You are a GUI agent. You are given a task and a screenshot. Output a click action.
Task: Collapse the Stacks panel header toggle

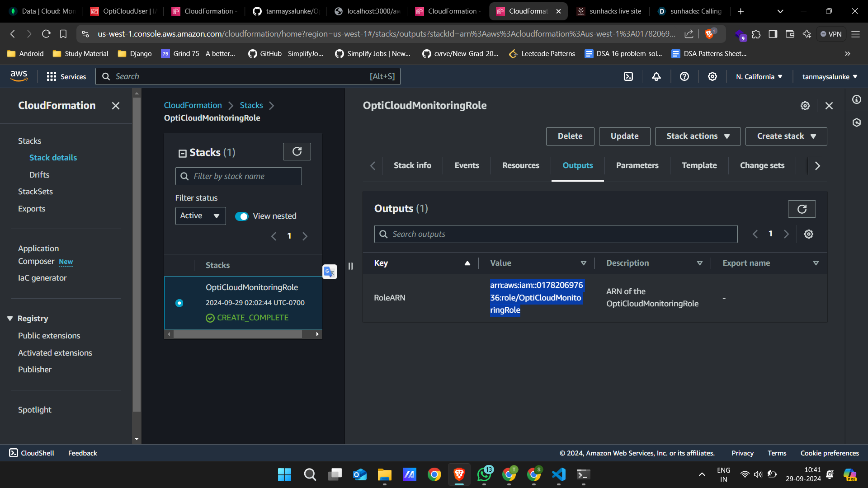pyautogui.click(x=182, y=153)
